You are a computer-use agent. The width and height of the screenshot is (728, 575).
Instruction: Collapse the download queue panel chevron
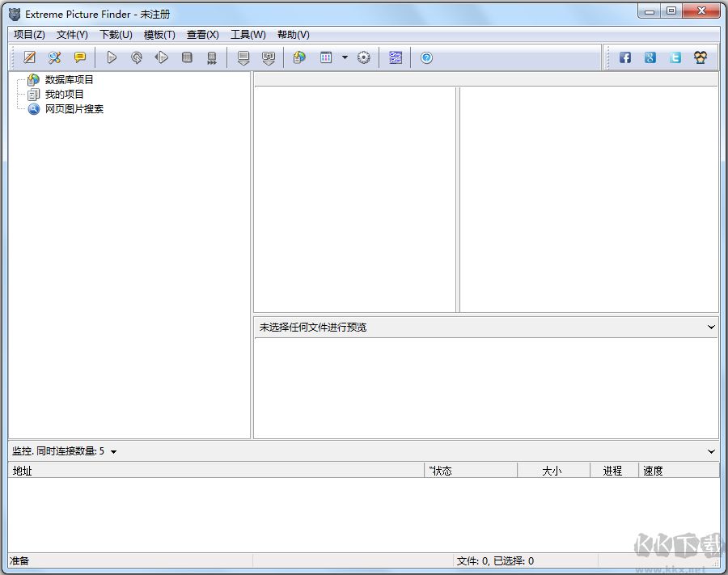711,451
